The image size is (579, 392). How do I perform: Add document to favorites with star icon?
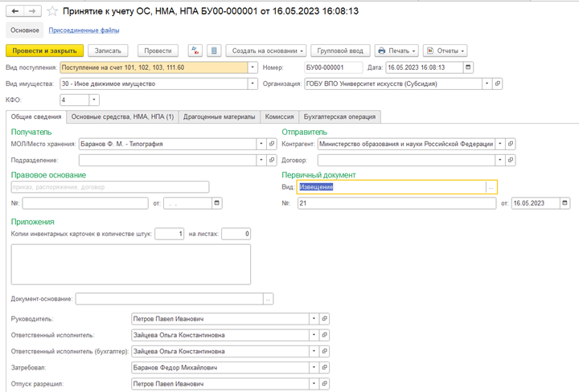(x=52, y=11)
